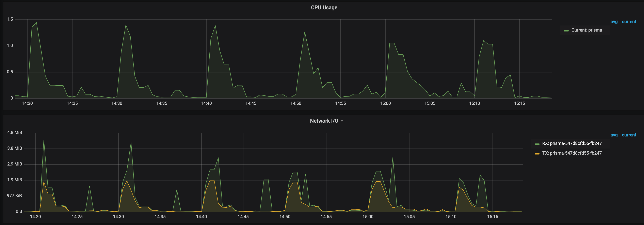Click the 14:40 label on CPU Usage axis
644x225 pixels.
[x=206, y=103]
